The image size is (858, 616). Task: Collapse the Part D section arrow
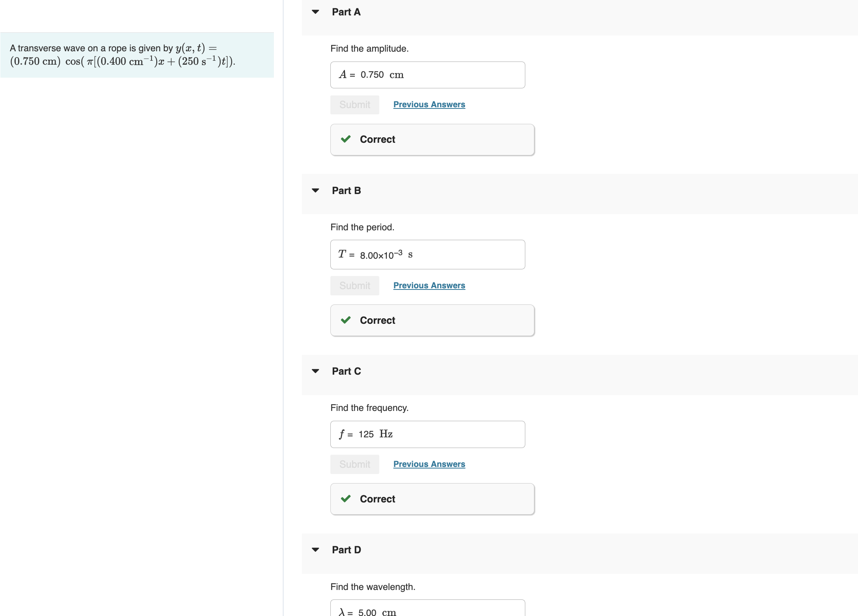click(315, 550)
